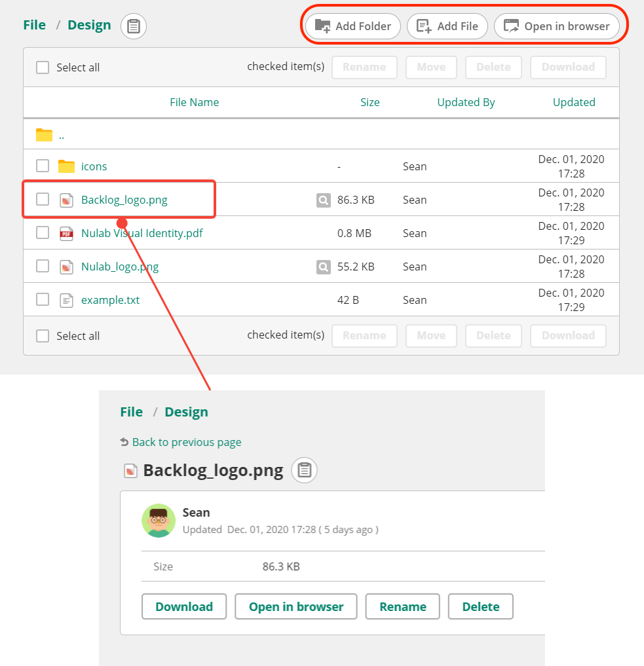644x666 pixels.
Task: Click the preview magnifier icon for Backlog_logo.png
Action: (324, 200)
